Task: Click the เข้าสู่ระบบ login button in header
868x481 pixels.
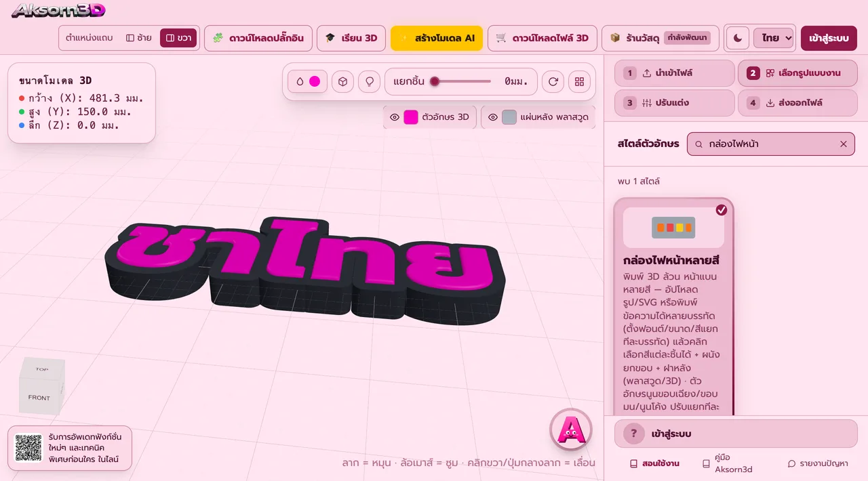Action: [829, 38]
